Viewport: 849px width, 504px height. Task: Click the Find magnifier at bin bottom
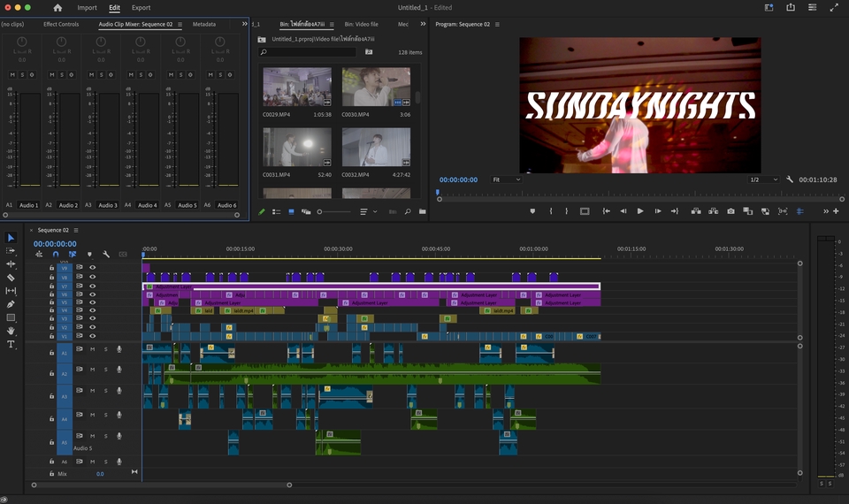click(407, 211)
